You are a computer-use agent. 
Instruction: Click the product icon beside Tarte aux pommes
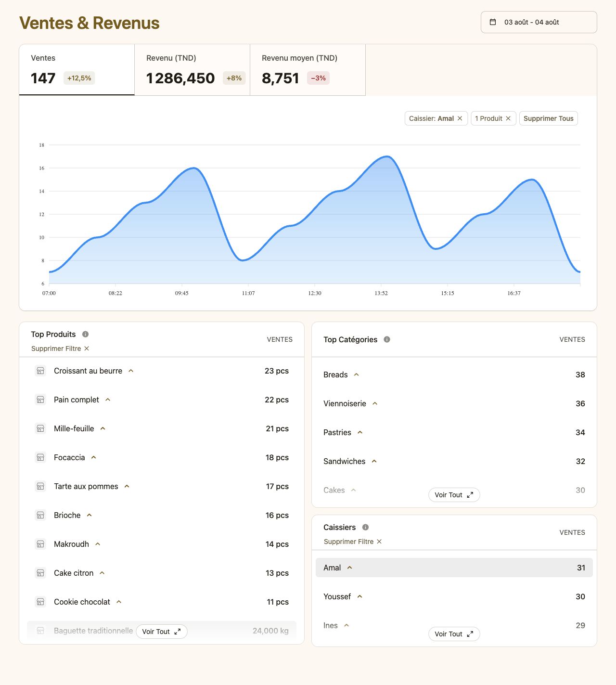point(40,486)
